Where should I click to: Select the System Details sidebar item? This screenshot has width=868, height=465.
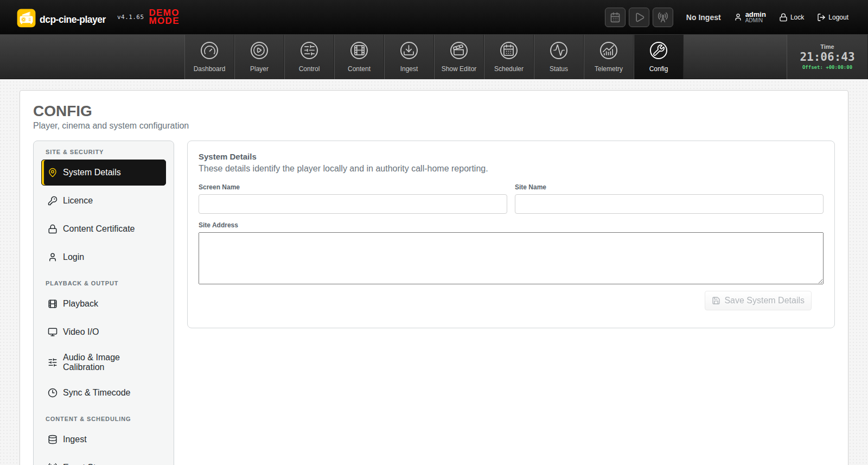click(x=104, y=173)
